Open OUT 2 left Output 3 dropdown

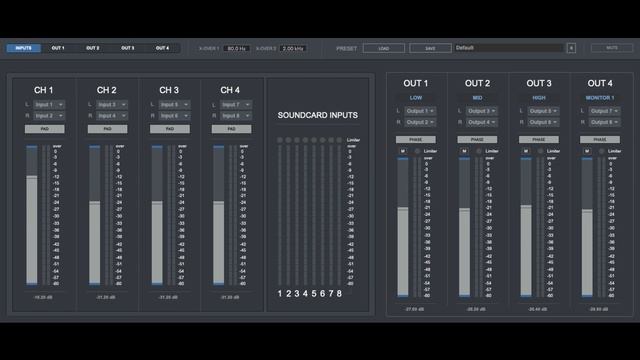point(482,111)
